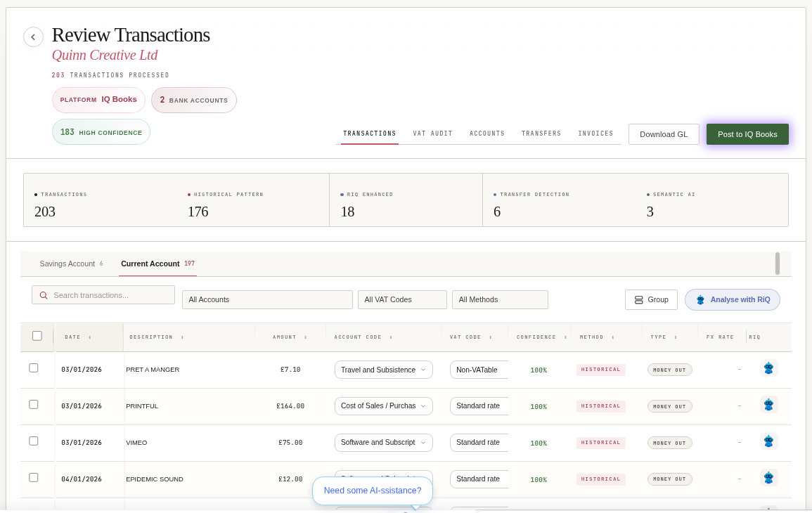Image resolution: width=812 pixels, height=513 pixels.
Task: Click the Search transactions input field
Action: (x=103, y=295)
